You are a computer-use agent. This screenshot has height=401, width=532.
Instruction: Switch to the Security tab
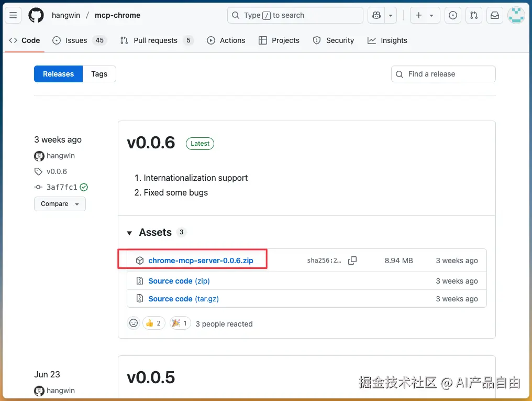click(333, 40)
